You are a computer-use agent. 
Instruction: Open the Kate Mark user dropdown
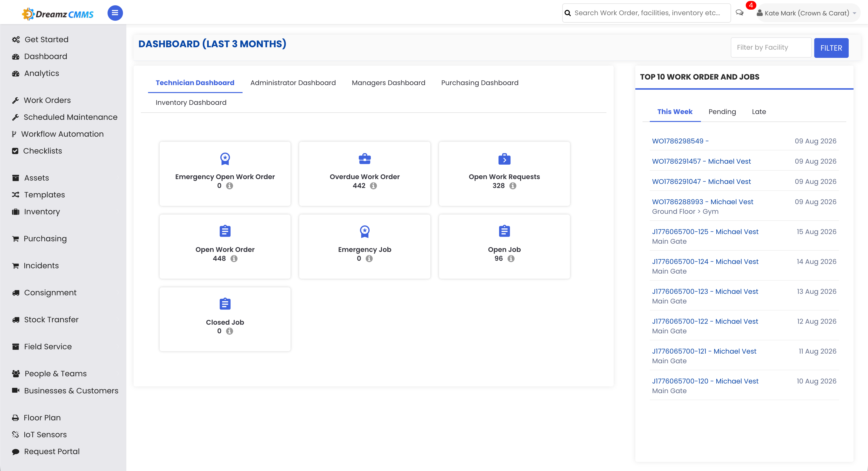pos(807,13)
